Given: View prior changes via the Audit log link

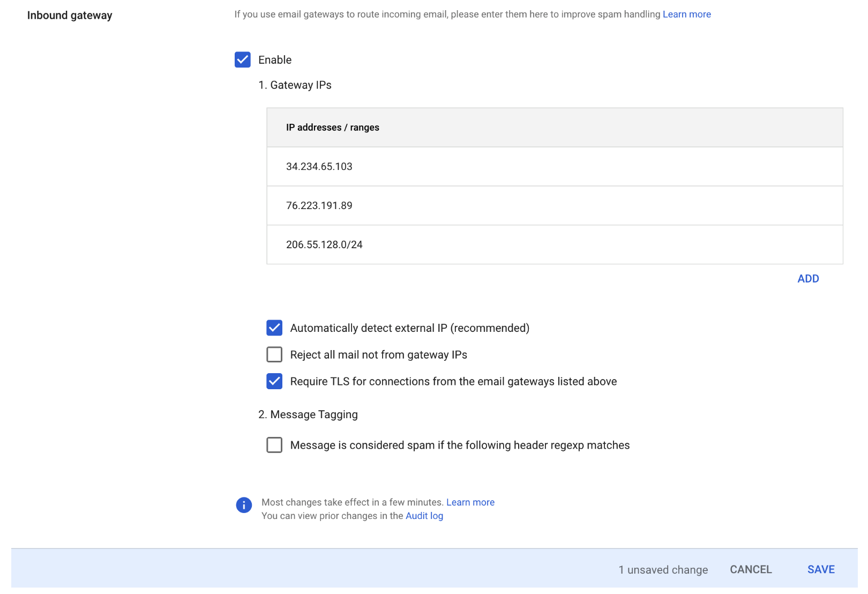Looking at the screenshot, I should click(x=424, y=516).
